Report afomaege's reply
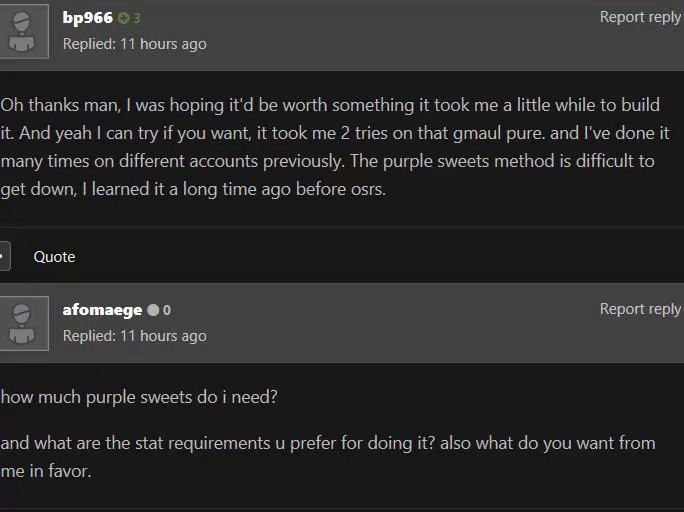684x512 pixels. (x=640, y=309)
